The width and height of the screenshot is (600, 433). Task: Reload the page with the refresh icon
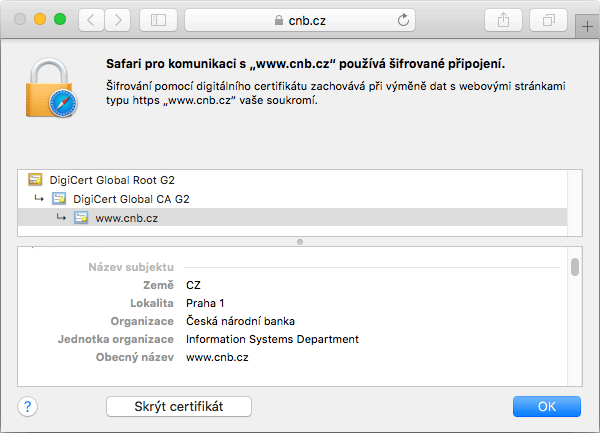click(x=403, y=20)
